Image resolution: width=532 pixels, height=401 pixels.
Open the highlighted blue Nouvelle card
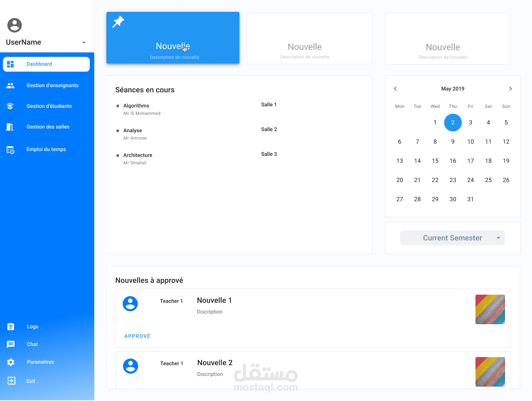pos(173,38)
